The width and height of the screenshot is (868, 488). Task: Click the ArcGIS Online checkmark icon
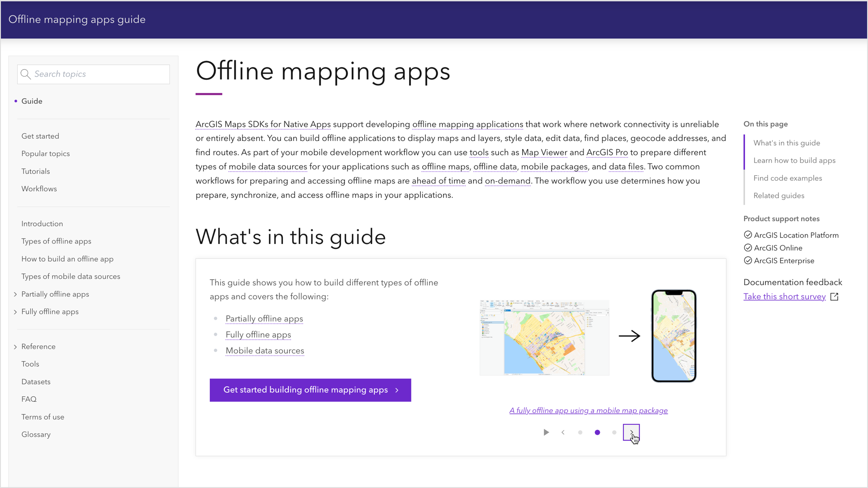748,247
